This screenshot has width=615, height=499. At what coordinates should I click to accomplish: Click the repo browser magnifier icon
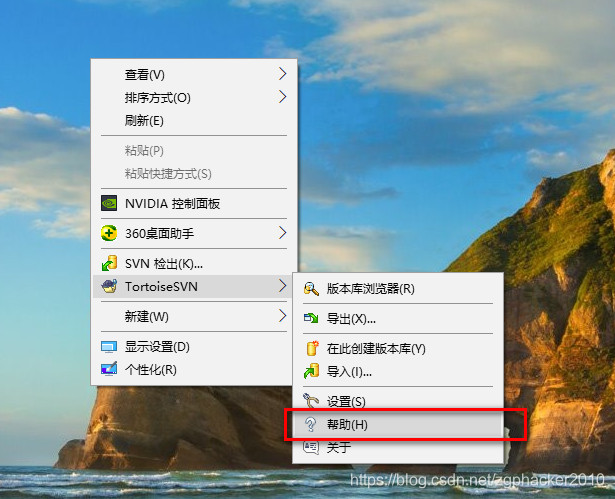(x=311, y=289)
